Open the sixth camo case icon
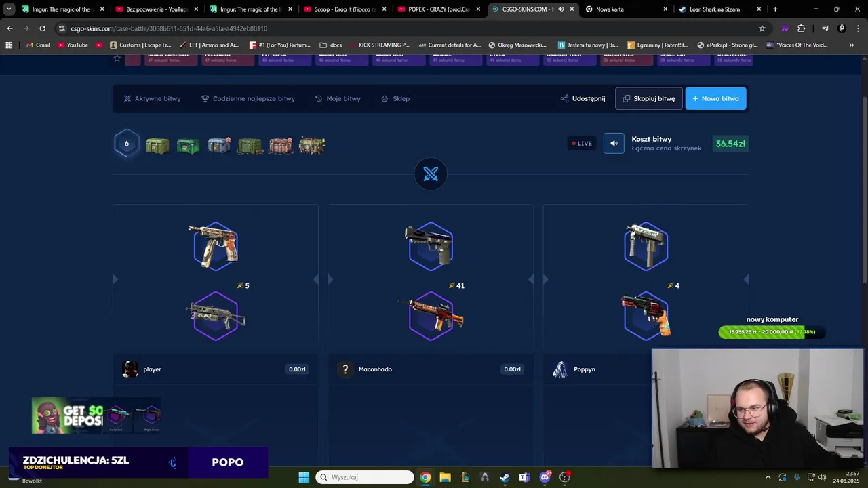The image size is (868, 488). (x=312, y=145)
